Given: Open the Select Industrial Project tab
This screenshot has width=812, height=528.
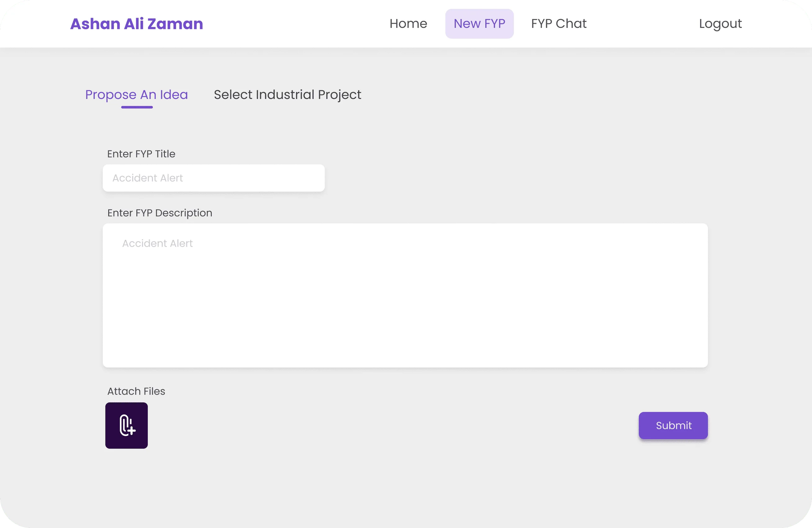Looking at the screenshot, I should coord(287,94).
